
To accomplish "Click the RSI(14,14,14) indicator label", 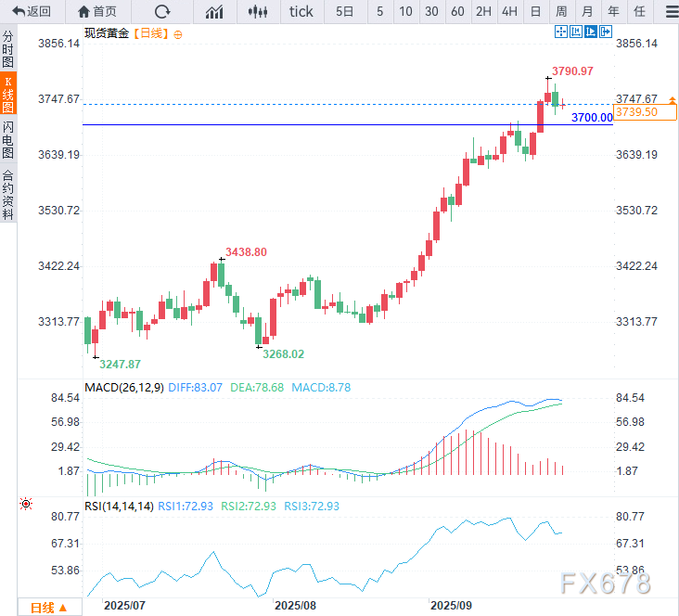I will 119,506.
